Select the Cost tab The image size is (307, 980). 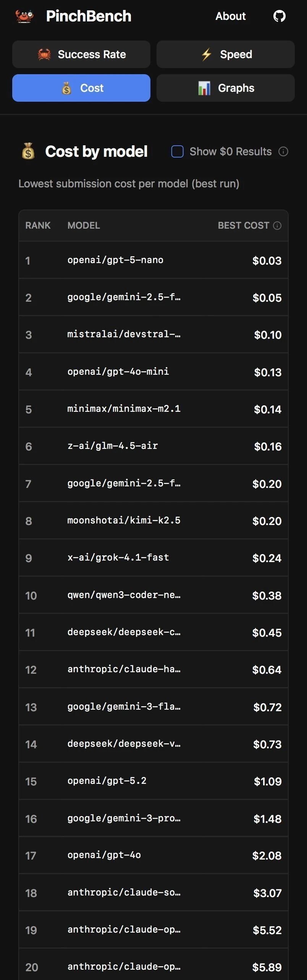(x=81, y=88)
